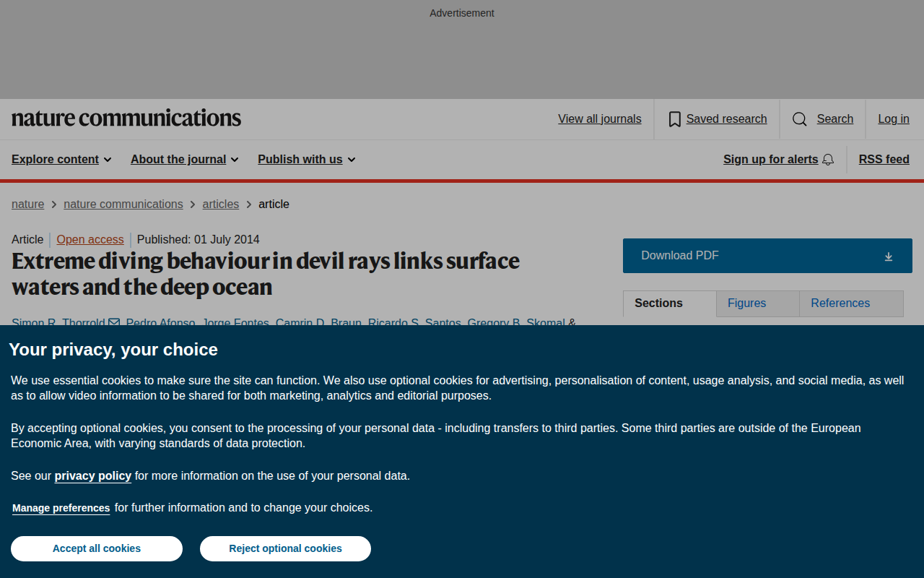The width and height of the screenshot is (924, 578).
Task: Reject optional cookies
Action: click(285, 548)
